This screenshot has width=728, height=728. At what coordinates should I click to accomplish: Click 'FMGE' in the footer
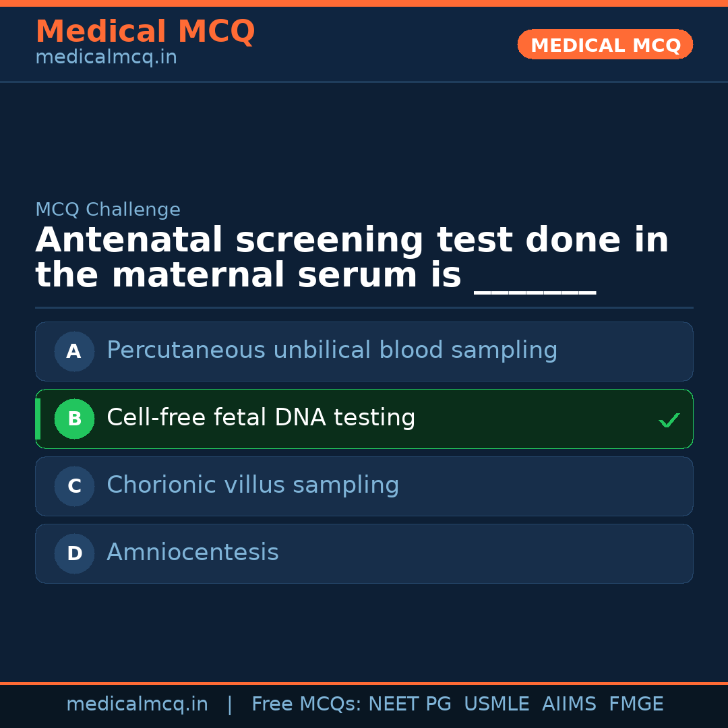pos(636,704)
